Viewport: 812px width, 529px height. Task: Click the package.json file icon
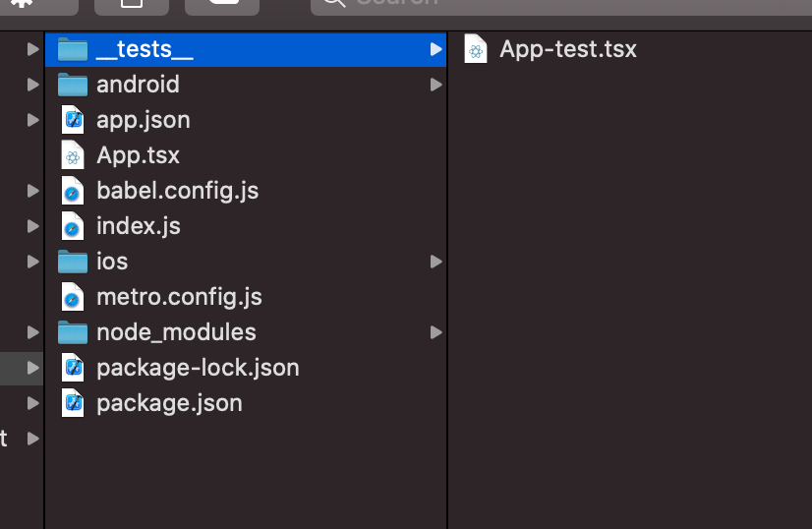(73, 403)
